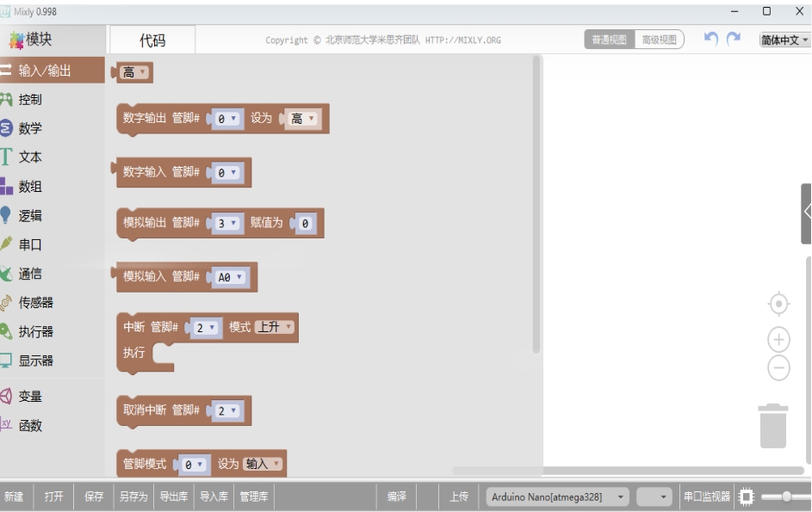Click the 通信 category icon
Viewport: 812px width, 512px height.
click(x=6, y=274)
